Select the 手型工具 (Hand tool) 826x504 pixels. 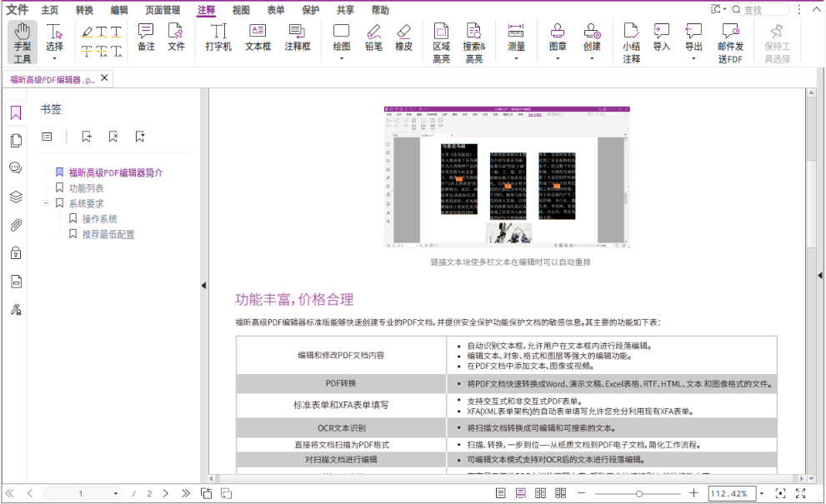(x=22, y=39)
